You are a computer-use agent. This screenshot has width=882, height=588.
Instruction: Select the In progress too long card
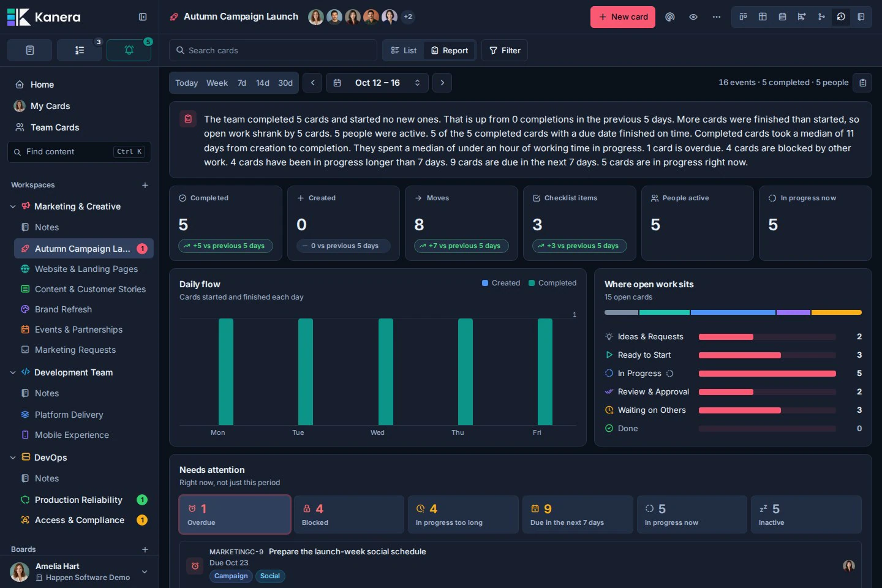(x=463, y=514)
